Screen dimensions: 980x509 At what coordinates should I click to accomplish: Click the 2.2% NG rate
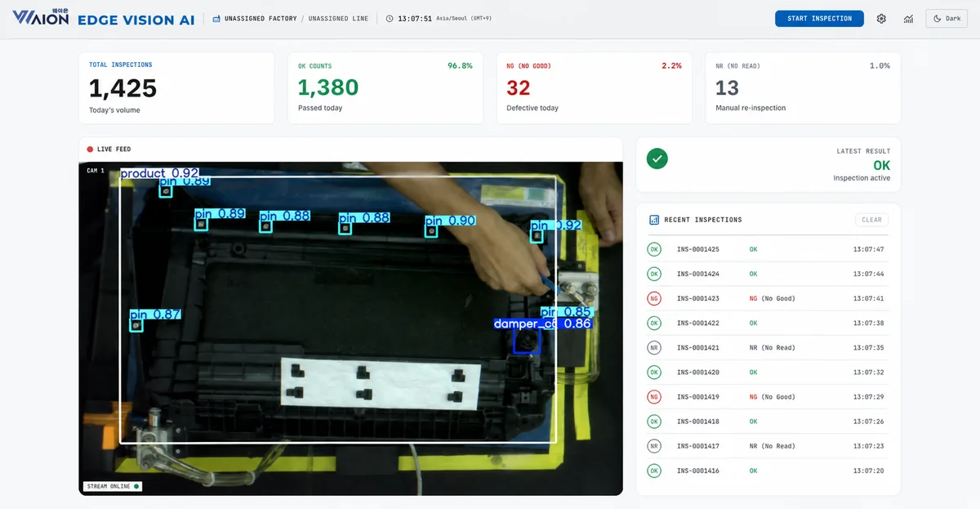tap(671, 65)
